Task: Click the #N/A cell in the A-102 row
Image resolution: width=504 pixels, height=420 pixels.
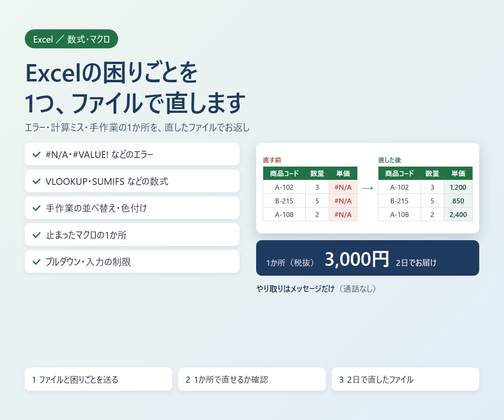Action: tap(343, 187)
